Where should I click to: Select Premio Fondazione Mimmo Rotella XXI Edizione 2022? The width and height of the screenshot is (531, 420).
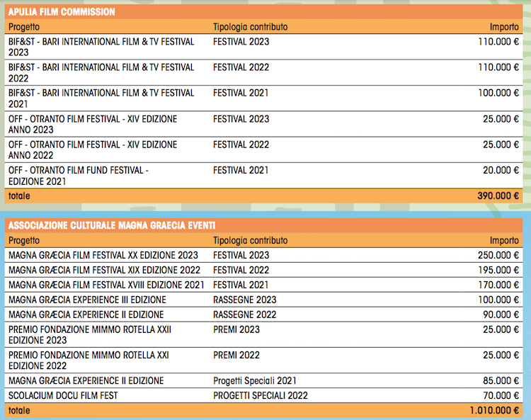point(88,361)
